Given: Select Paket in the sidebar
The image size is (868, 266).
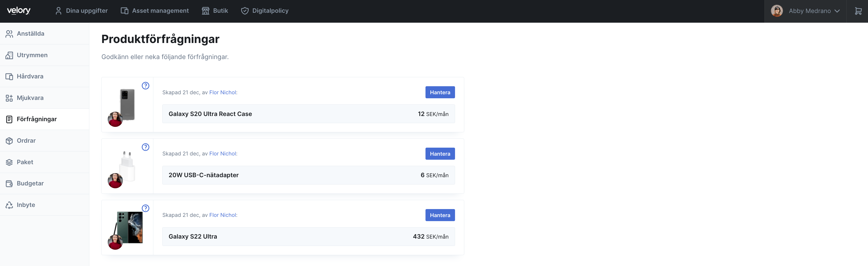Looking at the screenshot, I should 44,162.
